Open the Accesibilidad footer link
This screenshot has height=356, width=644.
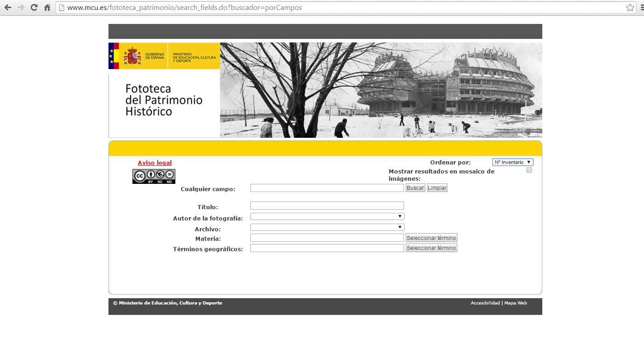(485, 303)
